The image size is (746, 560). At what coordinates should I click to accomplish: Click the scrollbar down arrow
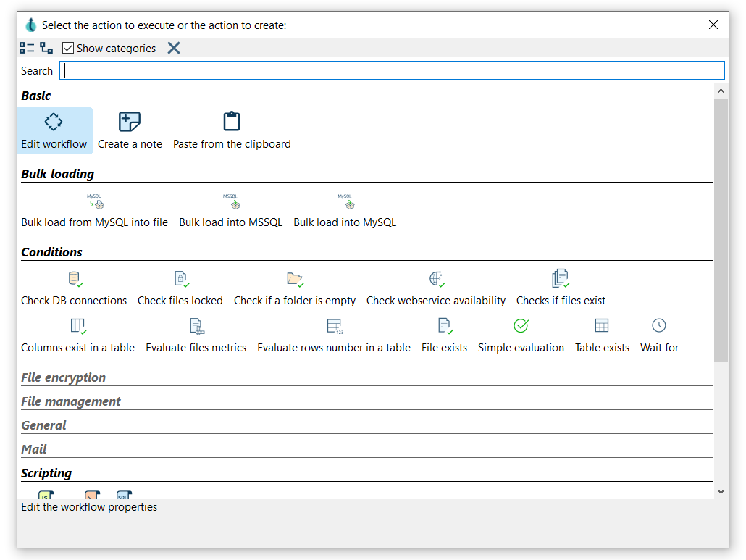tap(720, 491)
